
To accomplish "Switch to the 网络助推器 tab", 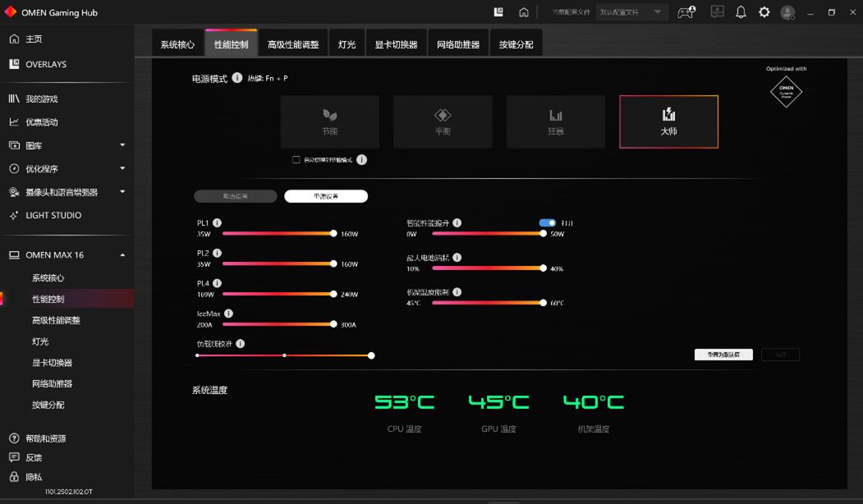I will click(458, 44).
